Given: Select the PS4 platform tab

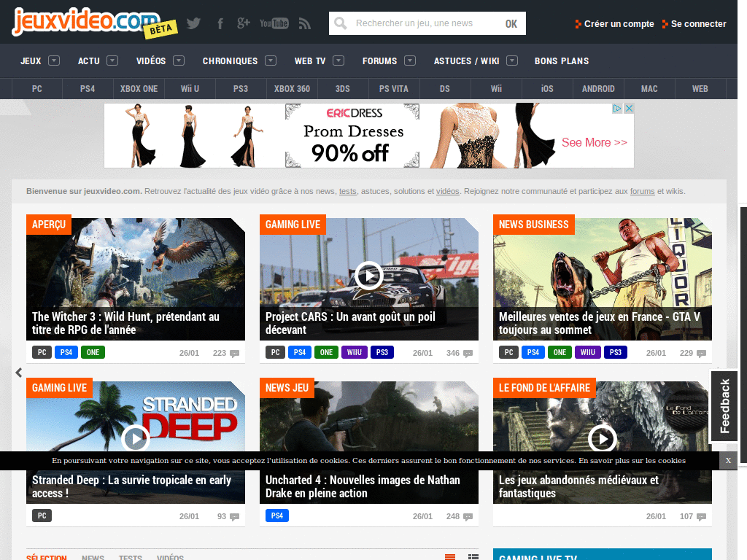Looking at the screenshot, I should (88, 88).
